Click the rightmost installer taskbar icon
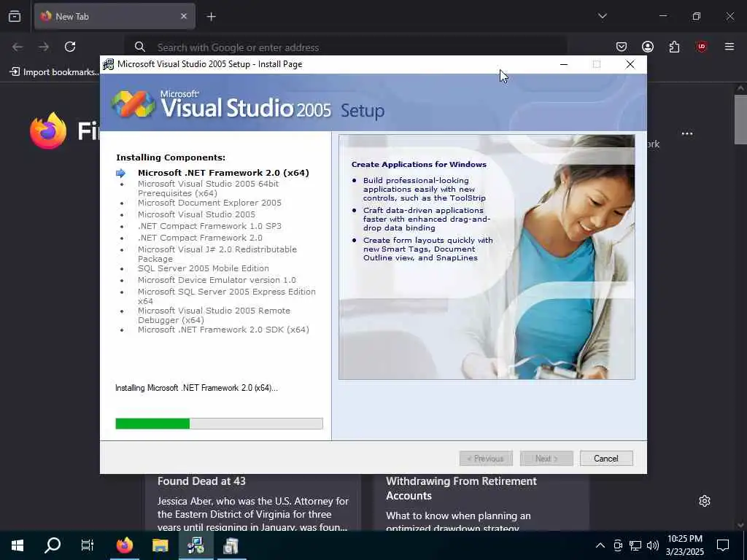The width and height of the screenshot is (747, 560). 231,545
